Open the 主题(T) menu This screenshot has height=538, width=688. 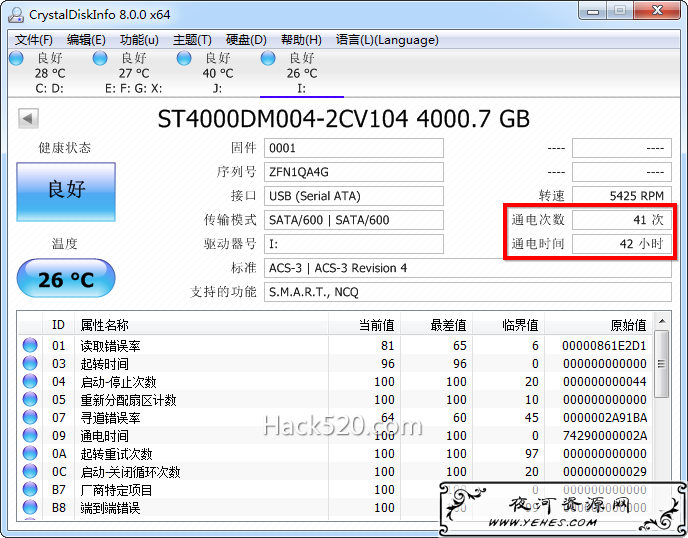[192, 40]
